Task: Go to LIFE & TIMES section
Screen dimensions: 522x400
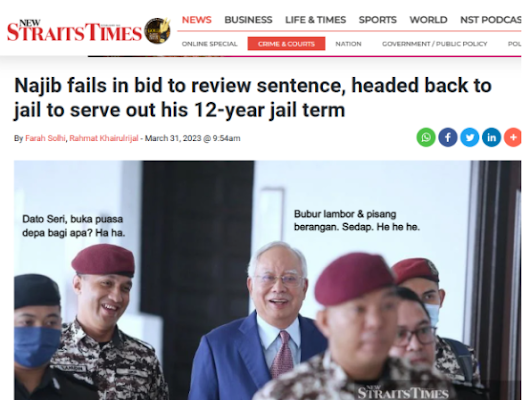Action: point(315,20)
